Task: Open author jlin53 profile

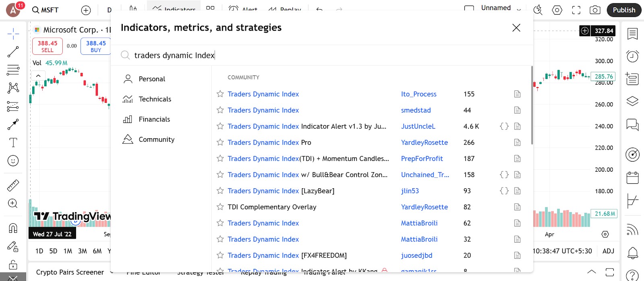Action: point(410,191)
